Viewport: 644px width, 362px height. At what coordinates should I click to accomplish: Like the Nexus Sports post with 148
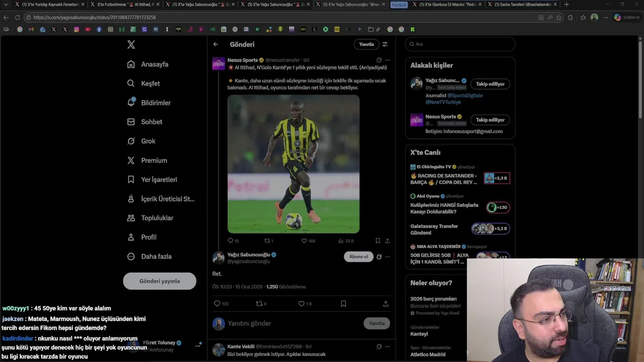[x=308, y=241]
